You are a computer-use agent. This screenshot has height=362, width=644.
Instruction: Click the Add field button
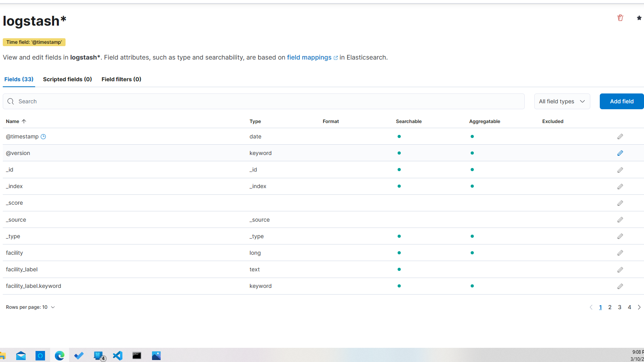click(621, 101)
